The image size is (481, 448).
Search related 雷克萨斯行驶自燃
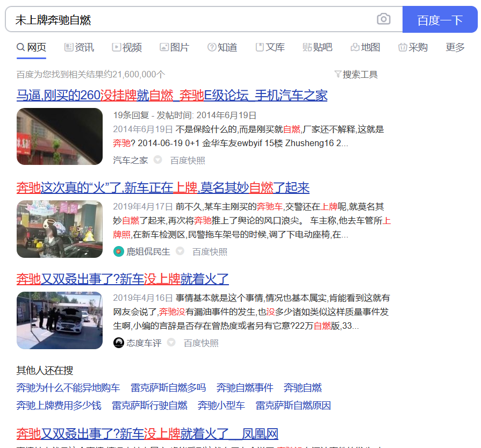pyautogui.click(x=149, y=406)
